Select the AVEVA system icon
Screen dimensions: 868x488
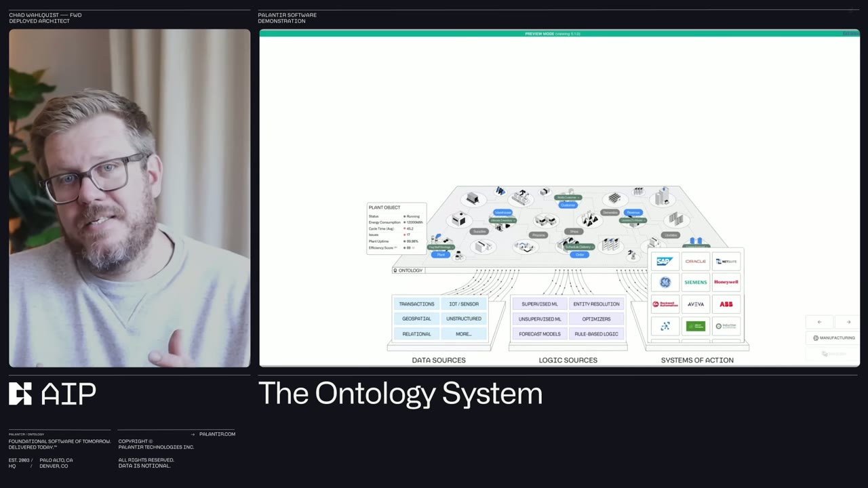[x=695, y=304]
